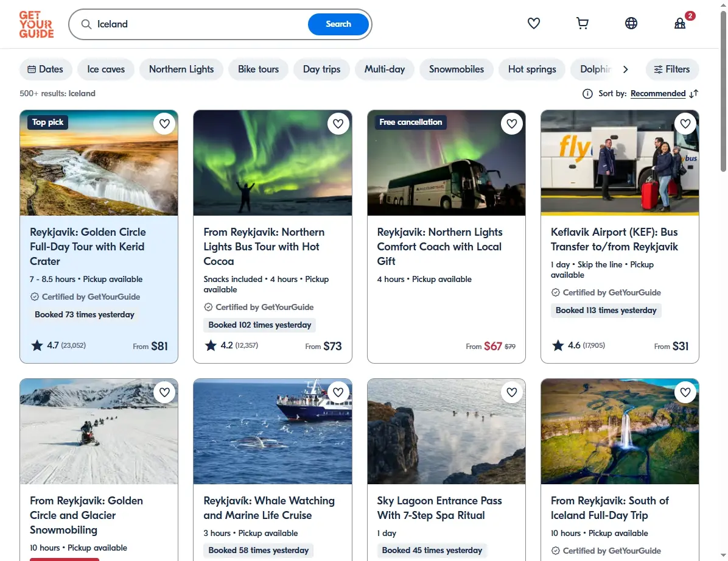
Task: Click the Free cancellation badge
Action: (x=410, y=122)
